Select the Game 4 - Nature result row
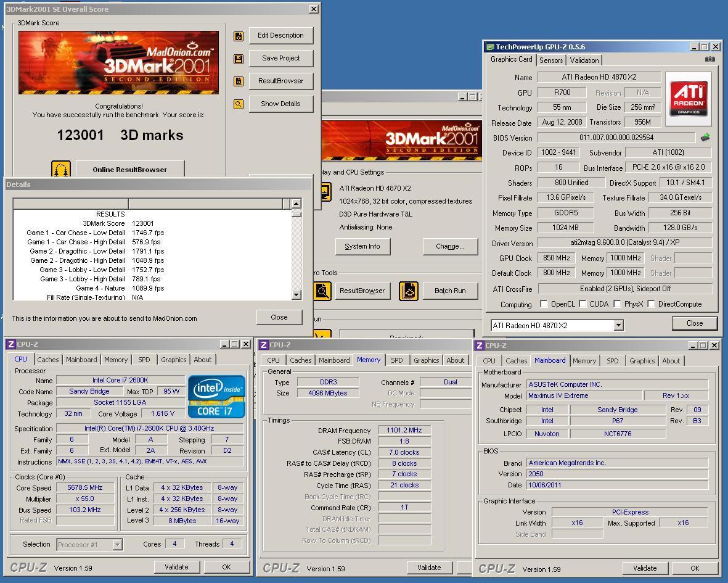 coord(152,288)
